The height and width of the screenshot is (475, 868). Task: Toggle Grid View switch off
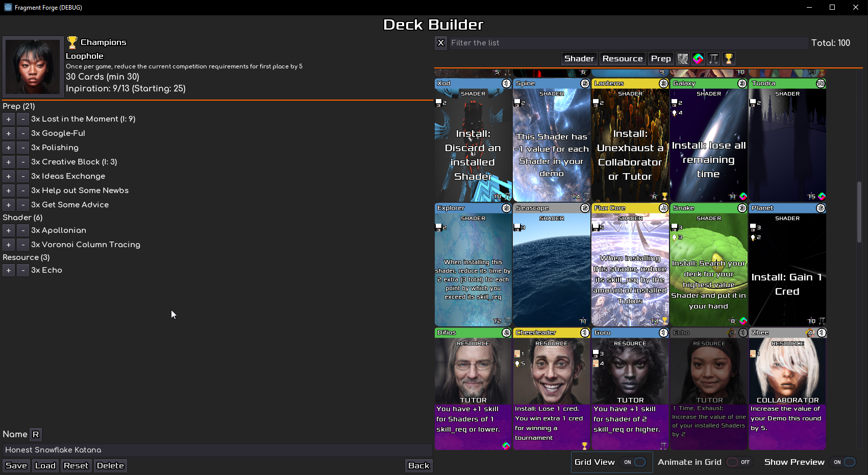coord(633,462)
